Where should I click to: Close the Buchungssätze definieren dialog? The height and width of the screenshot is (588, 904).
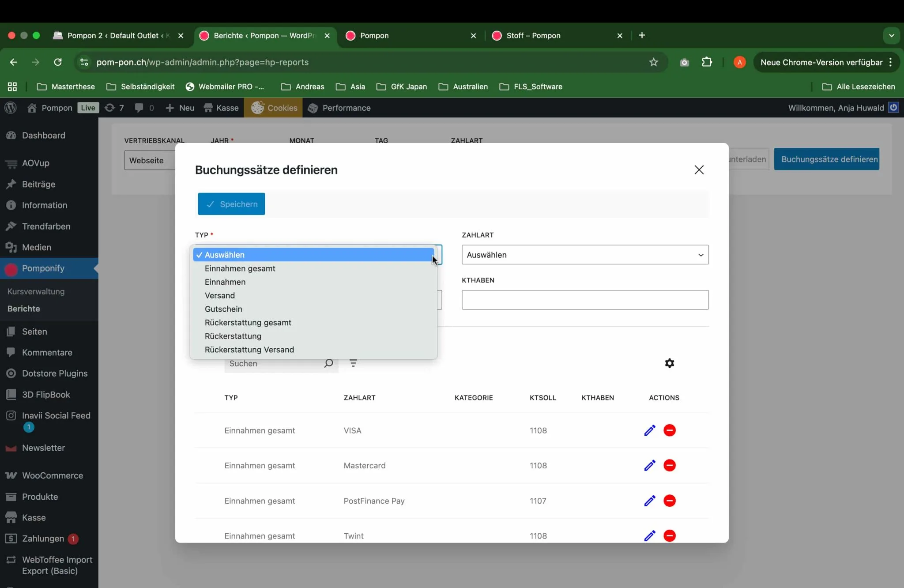[699, 170]
